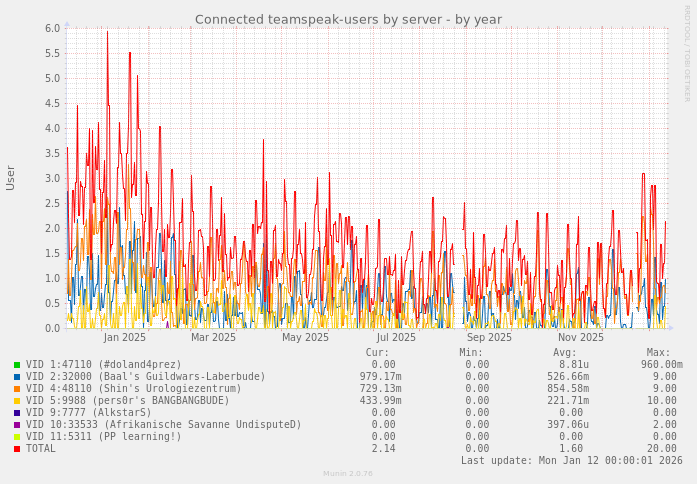
Task: Click the dark blue swatch for AlkstarS
Action: point(17,413)
